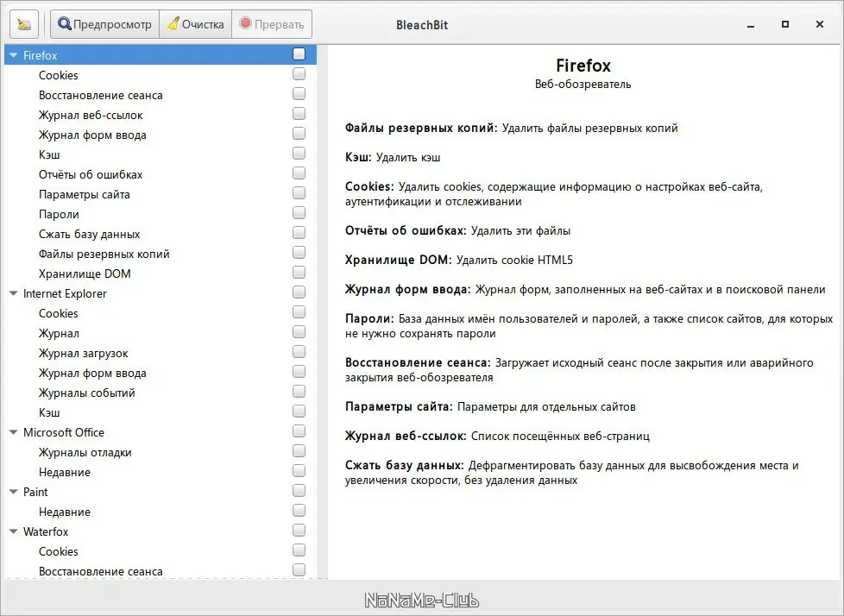Check Сжать базу данных checkbox
Image resolution: width=844 pixels, height=616 pixels.
click(299, 232)
